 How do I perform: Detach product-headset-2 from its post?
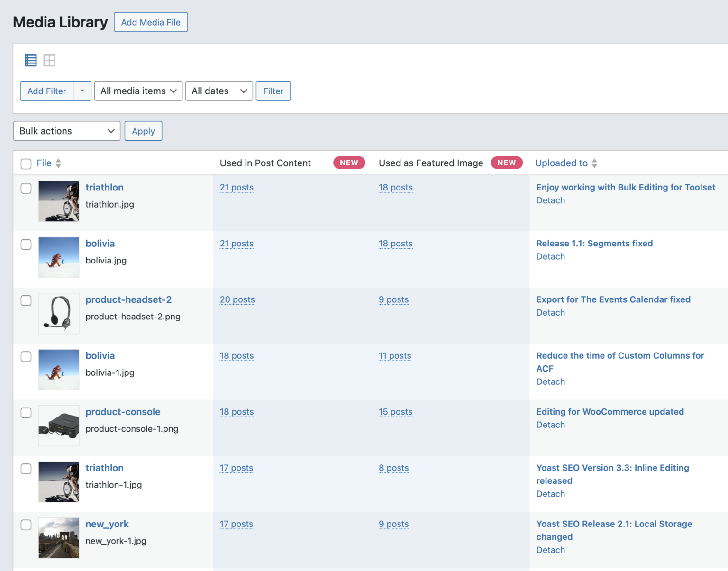coord(550,313)
